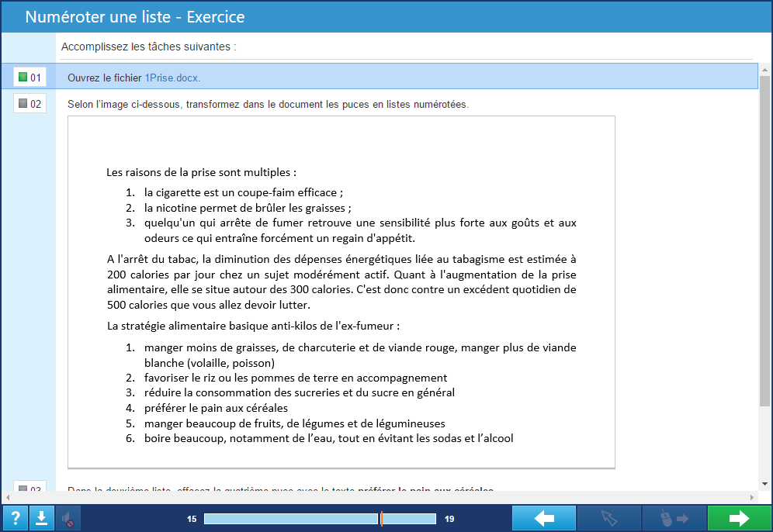Select task step 01 box
This screenshot has width=773, height=532.
[x=29, y=77]
